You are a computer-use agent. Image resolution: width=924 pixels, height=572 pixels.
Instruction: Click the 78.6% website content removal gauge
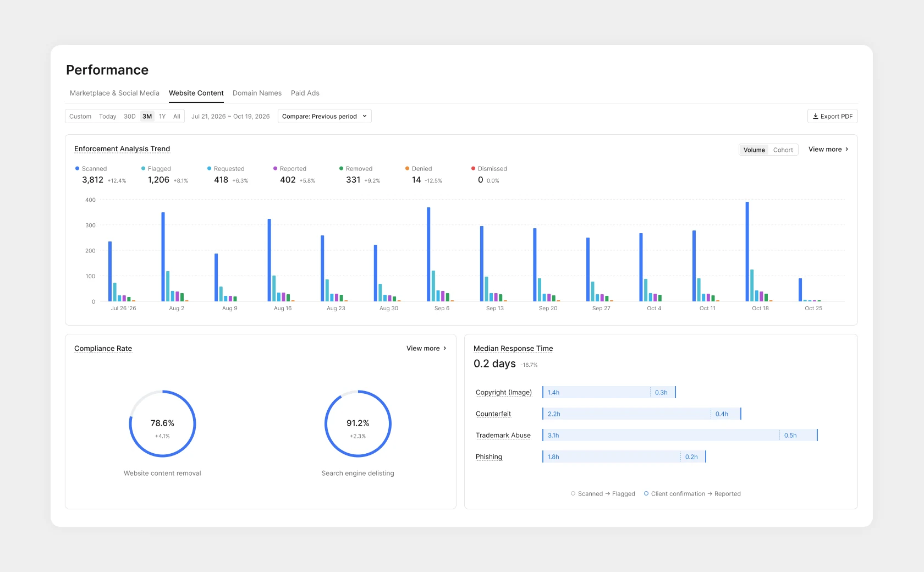pos(162,424)
